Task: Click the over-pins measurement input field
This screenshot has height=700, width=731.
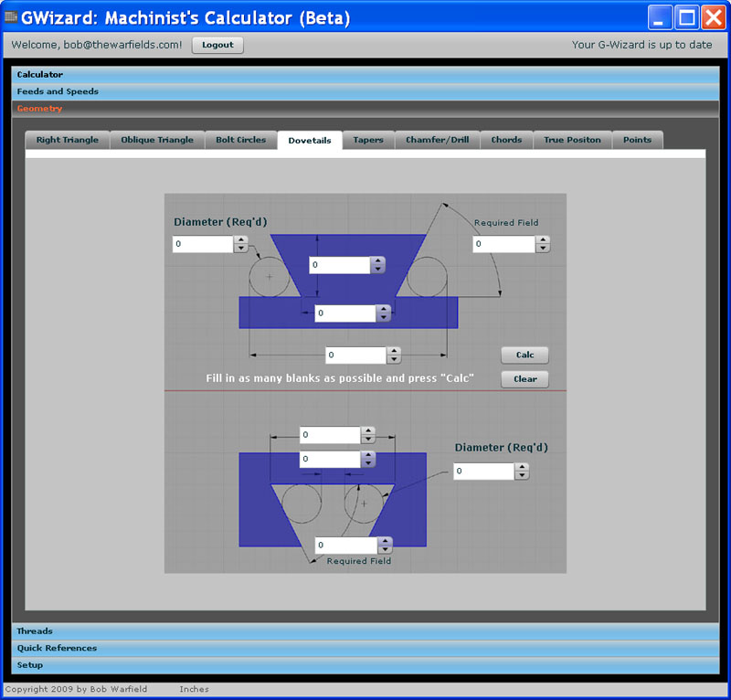Action: 355,355
